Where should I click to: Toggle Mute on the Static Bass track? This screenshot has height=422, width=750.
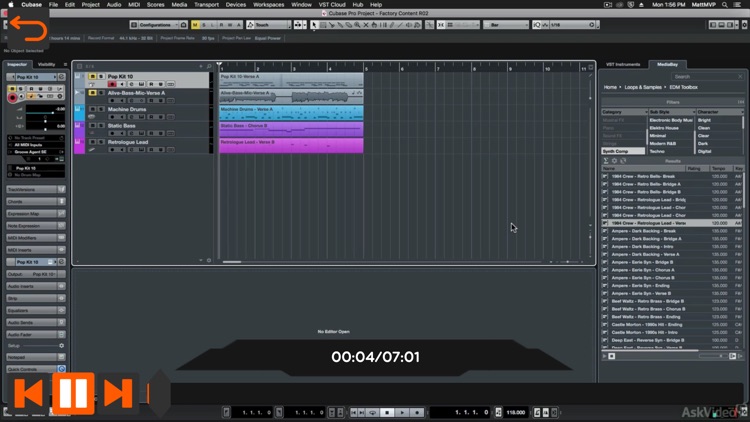[x=93, y=126]
